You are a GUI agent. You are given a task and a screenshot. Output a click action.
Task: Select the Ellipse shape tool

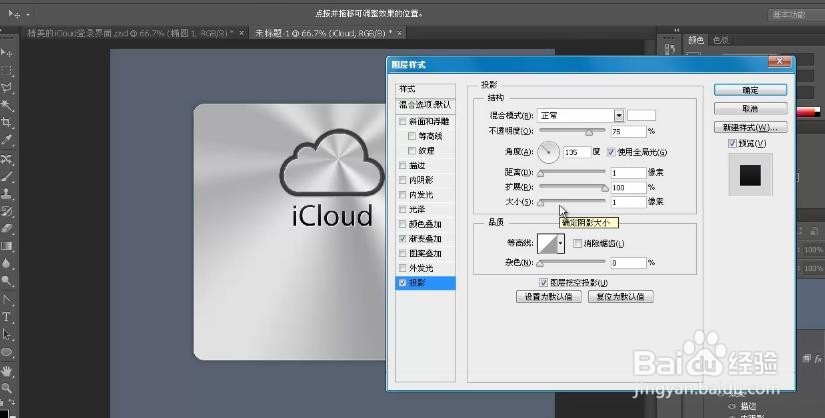6,352
